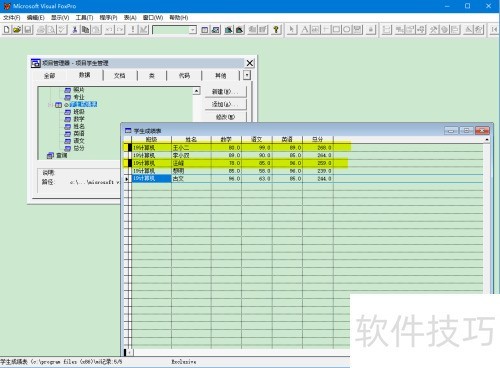Select the 语文 field in the project tree
500x368 pixels.
pyautogui.click(x=79, y=141)
